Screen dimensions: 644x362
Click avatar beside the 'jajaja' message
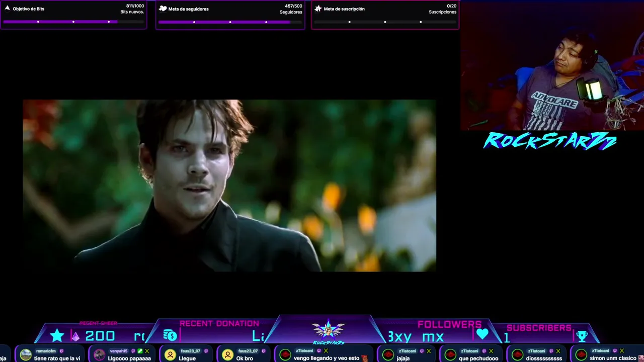click(x=388, y=355)
